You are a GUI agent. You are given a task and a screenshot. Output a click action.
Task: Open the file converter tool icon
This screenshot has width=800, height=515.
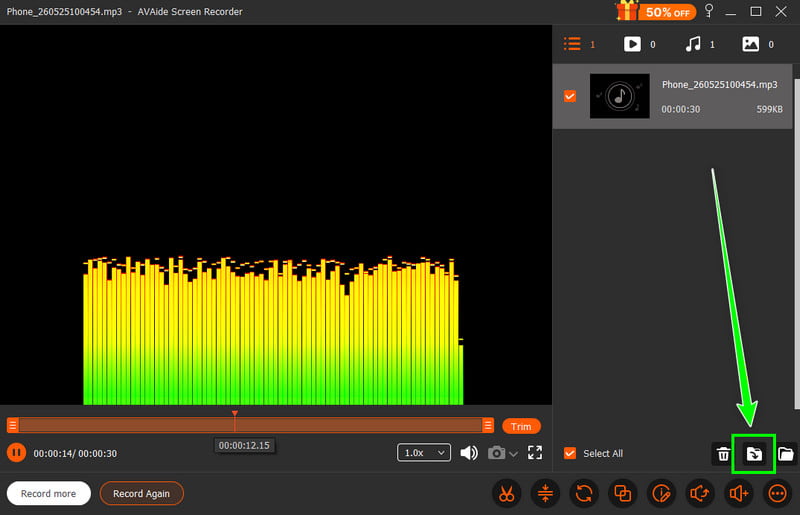pos(584,494)
